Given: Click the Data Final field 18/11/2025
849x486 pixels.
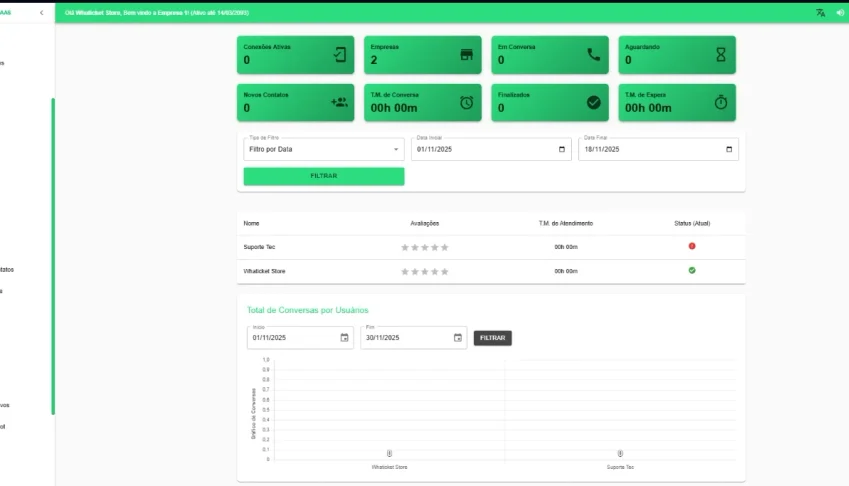Looking at the screenshot, I should coord(658,149).
